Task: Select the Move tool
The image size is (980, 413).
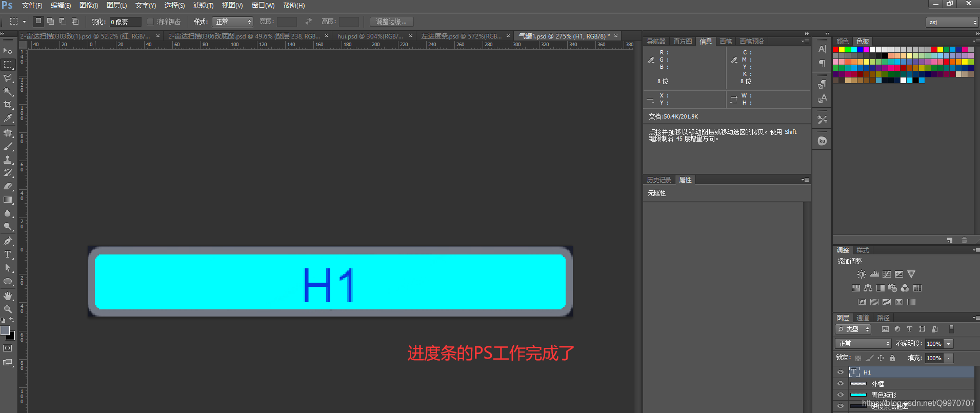Action: [x=8, y=51]
